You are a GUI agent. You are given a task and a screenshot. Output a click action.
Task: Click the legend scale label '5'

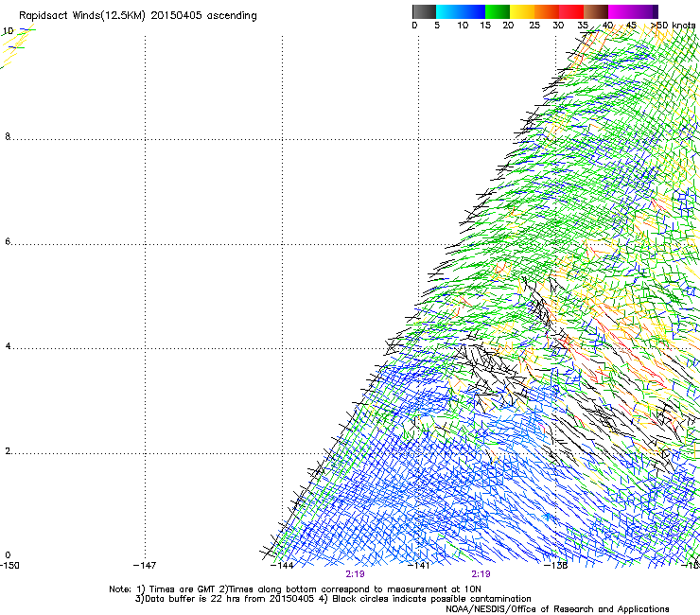(437, 26)
